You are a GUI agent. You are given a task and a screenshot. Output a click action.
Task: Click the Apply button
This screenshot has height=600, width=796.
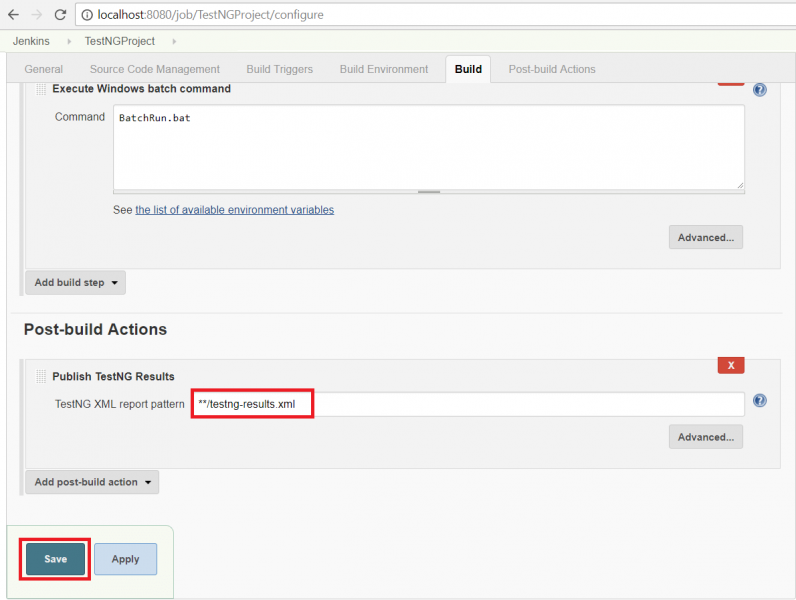pyautogui.click(x=125, y=559)
